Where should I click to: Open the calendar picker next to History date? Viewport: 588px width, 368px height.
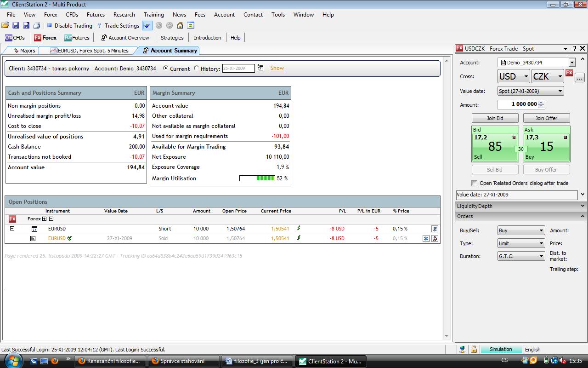(x=260, y=68)
